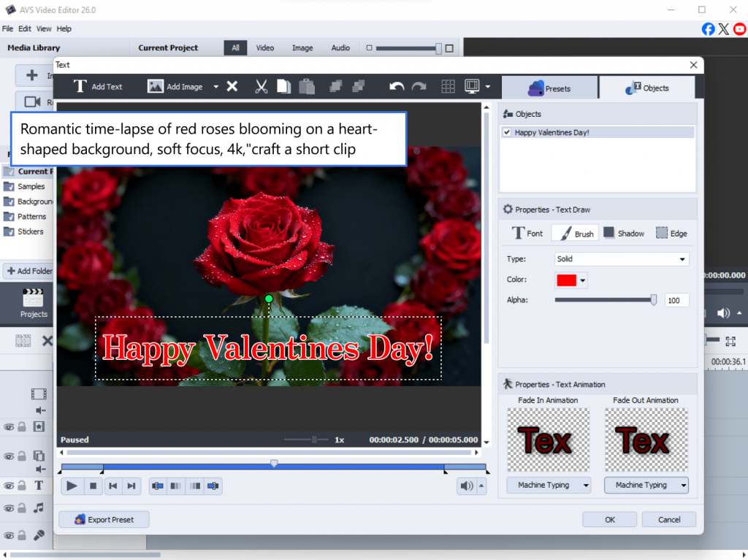Click the Export Preset button
Image resolution: width=748 pixels, height=560 pixels.
point(104,520)
